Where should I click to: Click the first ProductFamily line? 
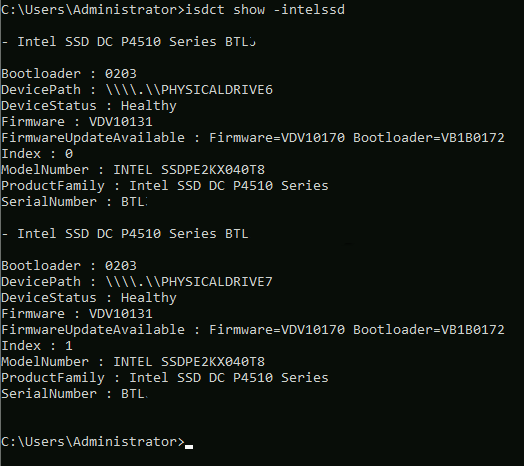pos(165,186)
